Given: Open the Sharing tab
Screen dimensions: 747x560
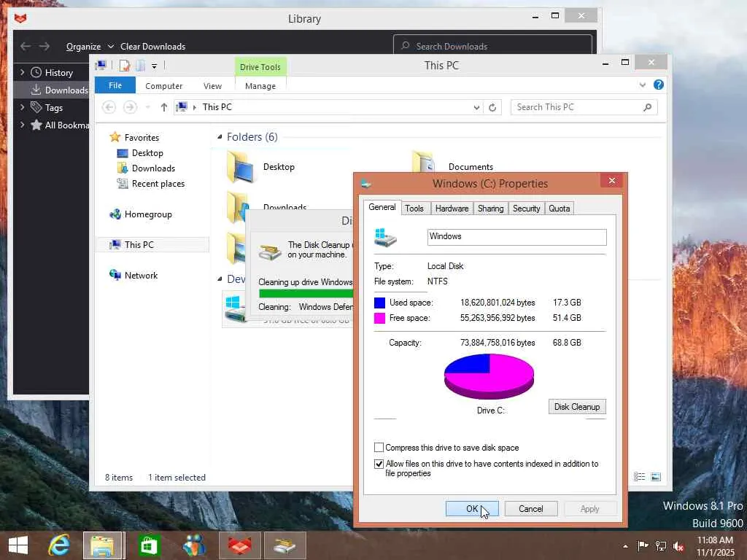Looking at the screenshot, I should pyautogui.click(x=491, y=209).
